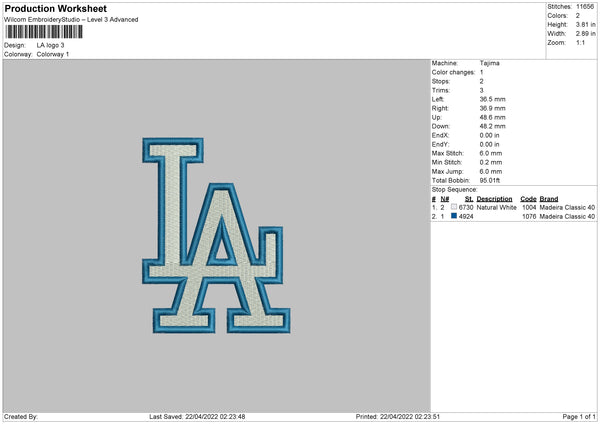Click the 'Colorway 1' value
This screenshot has width=600, height=424.
coord(53,54)
